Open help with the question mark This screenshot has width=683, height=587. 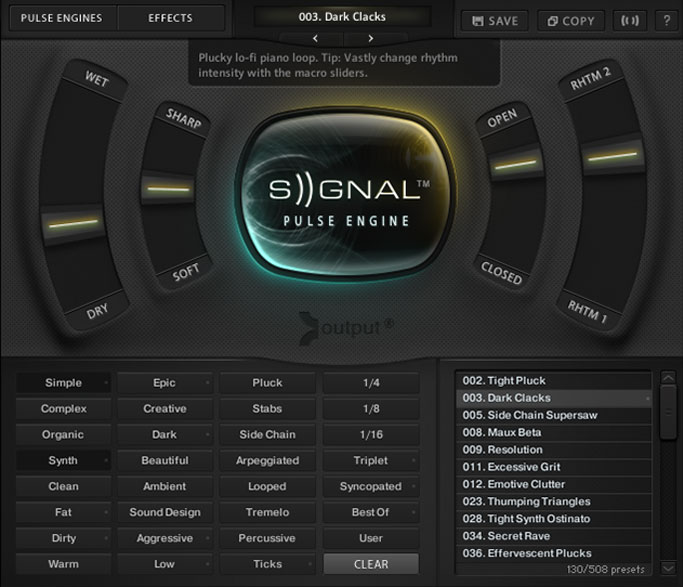(x=666, y=21)
